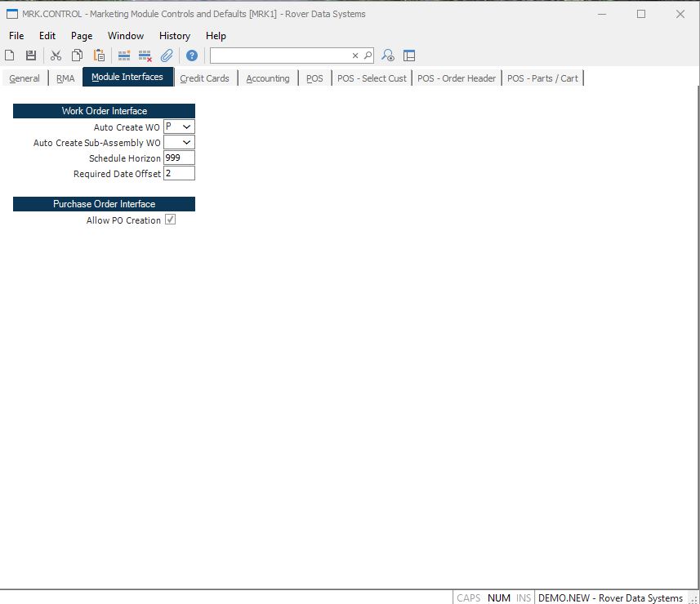Open the Auto Create Sub-Assembly WO dropdown
700x604 pixels.
(187, 143)
